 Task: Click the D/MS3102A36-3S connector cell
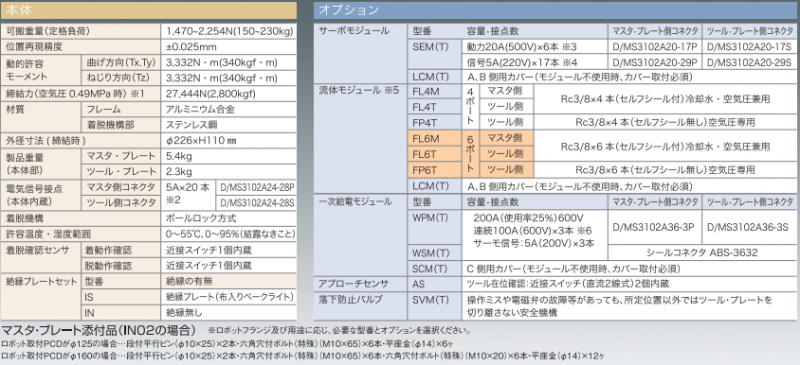[x=748, y=227]
